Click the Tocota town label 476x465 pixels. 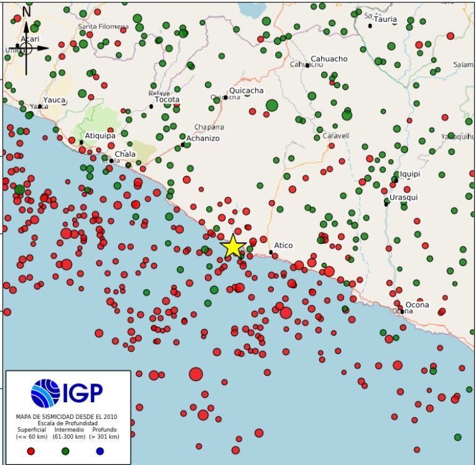[167, 99]
